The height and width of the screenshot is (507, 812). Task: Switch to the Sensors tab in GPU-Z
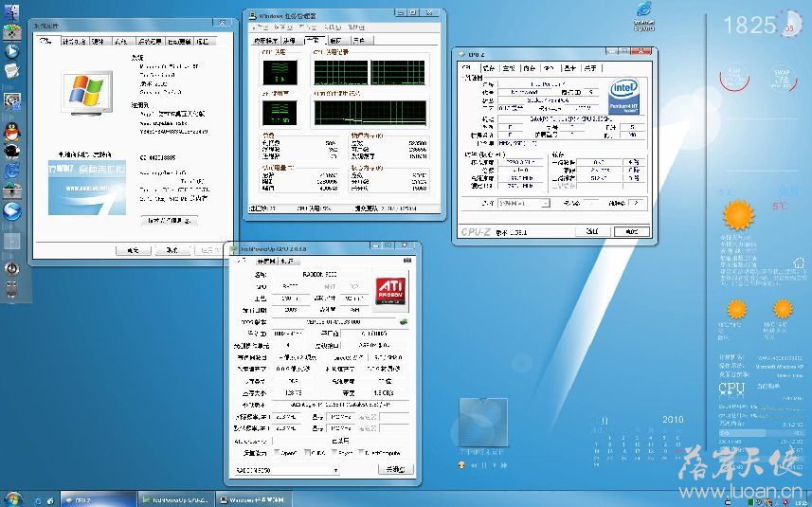point(265,261)
